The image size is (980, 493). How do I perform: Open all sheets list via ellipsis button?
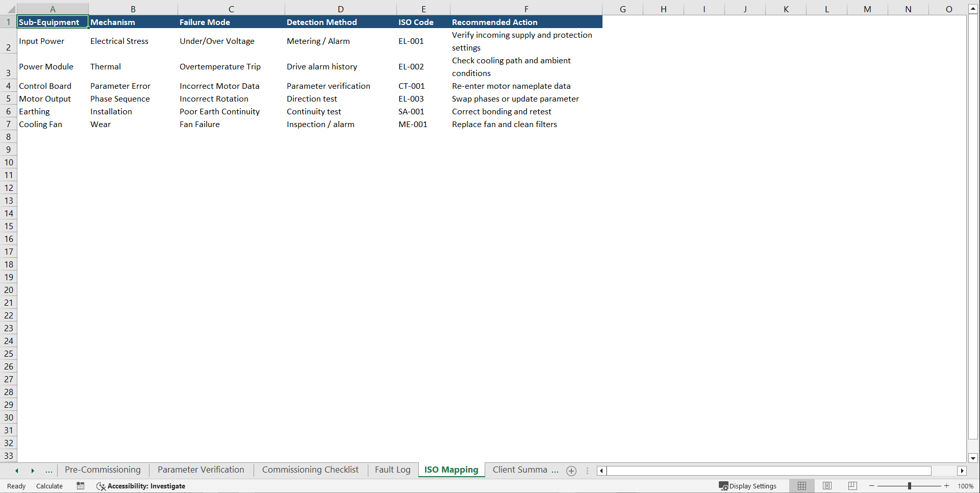[48, 471]
